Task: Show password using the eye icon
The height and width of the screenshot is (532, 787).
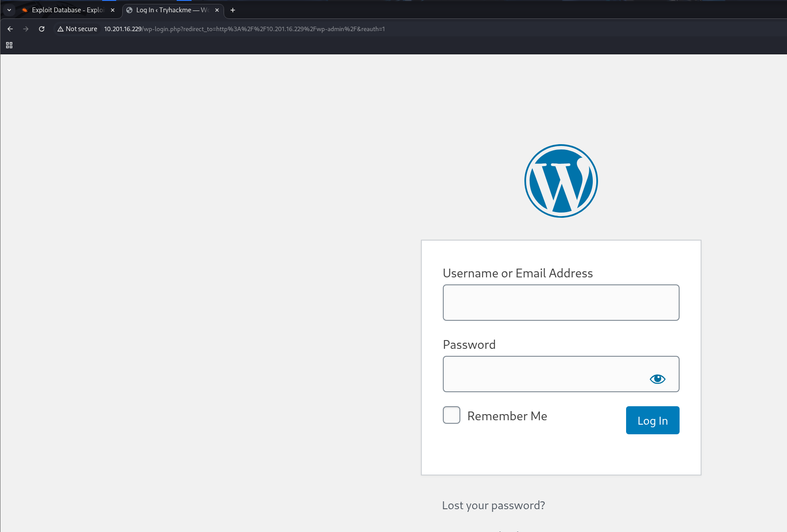Action: 657,379
